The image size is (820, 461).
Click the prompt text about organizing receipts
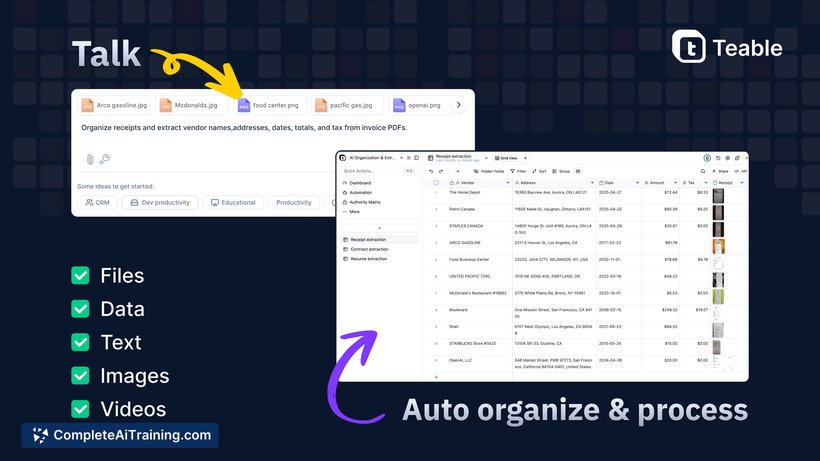pyautogui.click(x=244, y=128)
